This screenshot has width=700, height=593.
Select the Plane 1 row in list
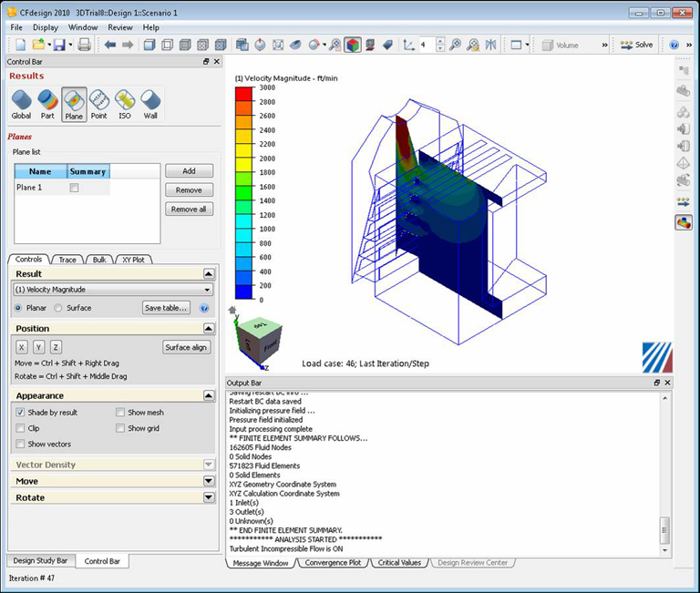tap(62, 188)
